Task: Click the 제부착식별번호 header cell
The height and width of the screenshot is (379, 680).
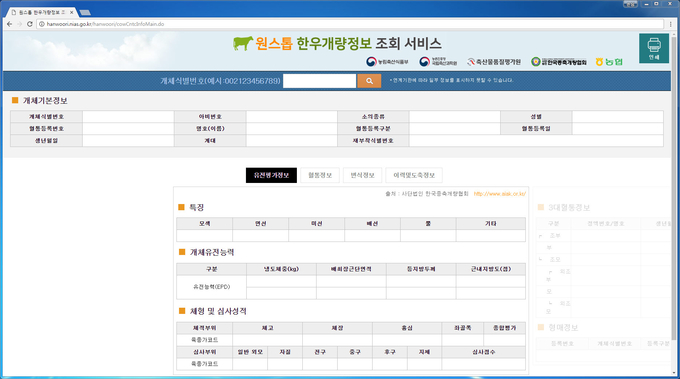Action: click(x=373, y=140)
